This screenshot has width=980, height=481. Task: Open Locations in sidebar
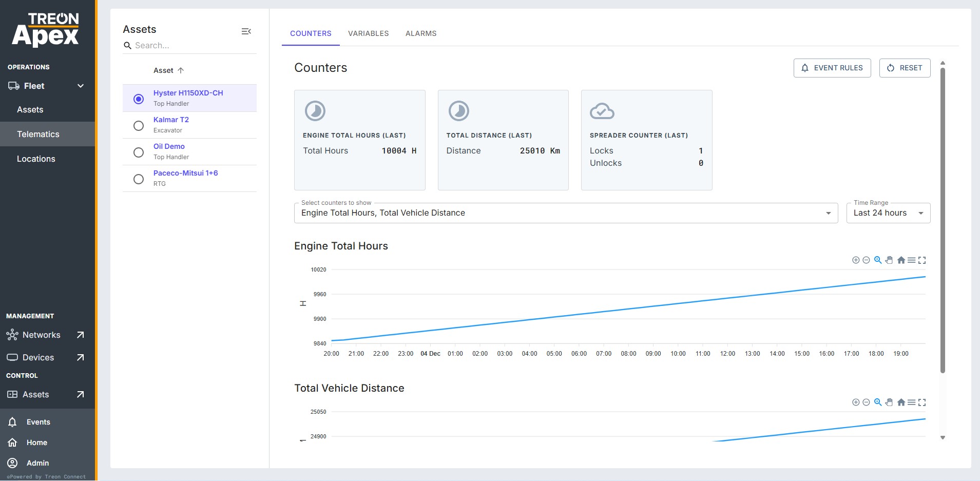36,159
